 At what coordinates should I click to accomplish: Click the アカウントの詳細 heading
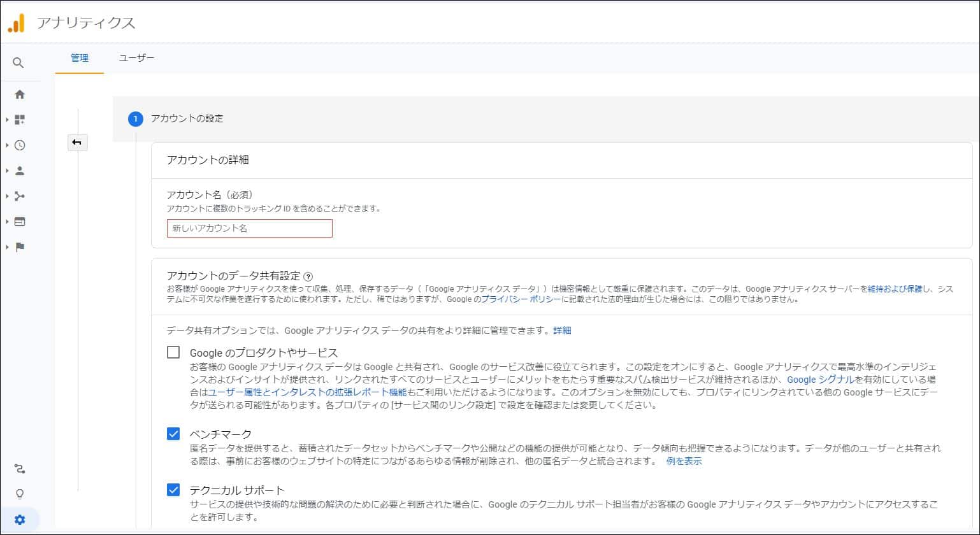[208, 160]
